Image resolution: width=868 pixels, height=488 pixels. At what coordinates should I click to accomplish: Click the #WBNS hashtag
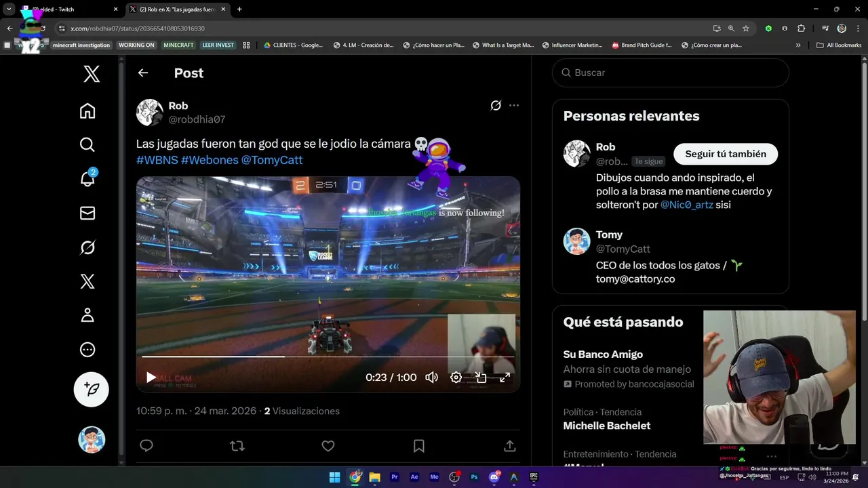157,160
